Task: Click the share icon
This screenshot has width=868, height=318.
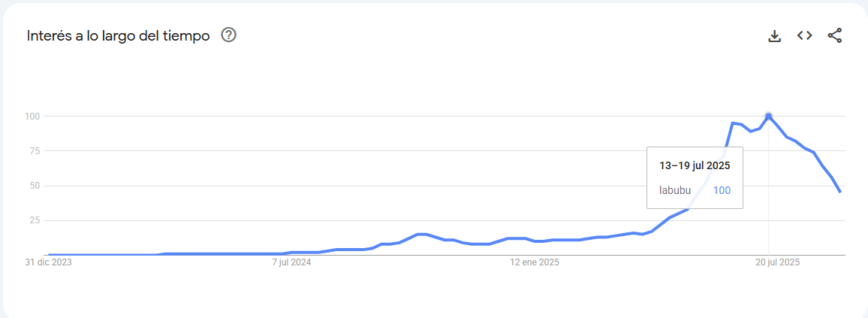Action: tap(835, 35)
